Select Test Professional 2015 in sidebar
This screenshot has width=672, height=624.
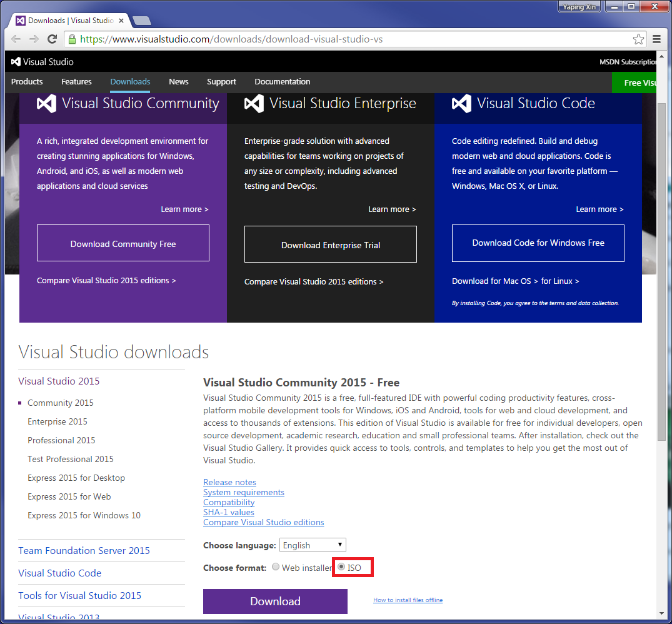(x=71, y=459)
